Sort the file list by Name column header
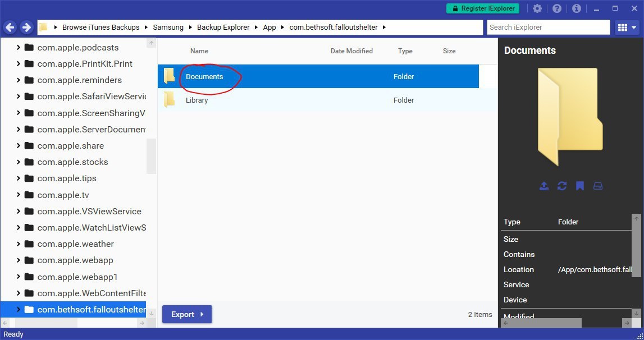The height and width of the screenshot is (340, 644). click(x=199, y=51)
